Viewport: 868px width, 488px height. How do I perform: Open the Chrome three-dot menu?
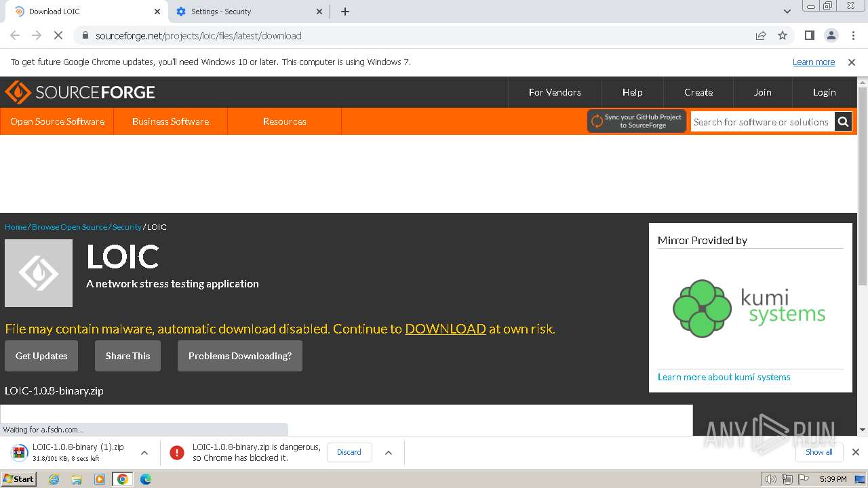tap(852, 35)
